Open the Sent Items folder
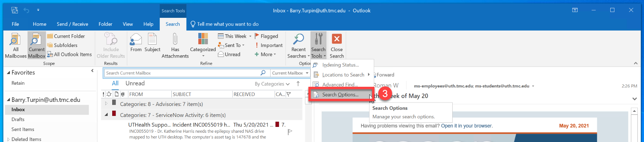The image size is (644, 142). [x=23, y=129]
